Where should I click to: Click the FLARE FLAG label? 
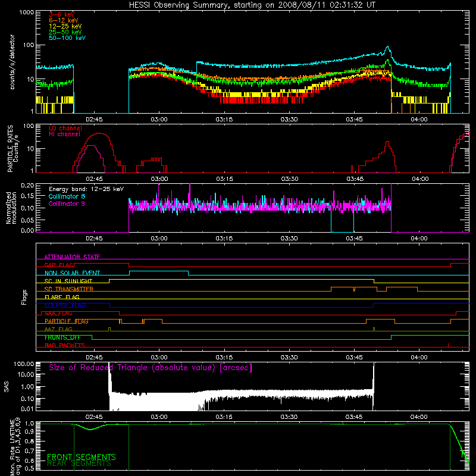[62, 297]
